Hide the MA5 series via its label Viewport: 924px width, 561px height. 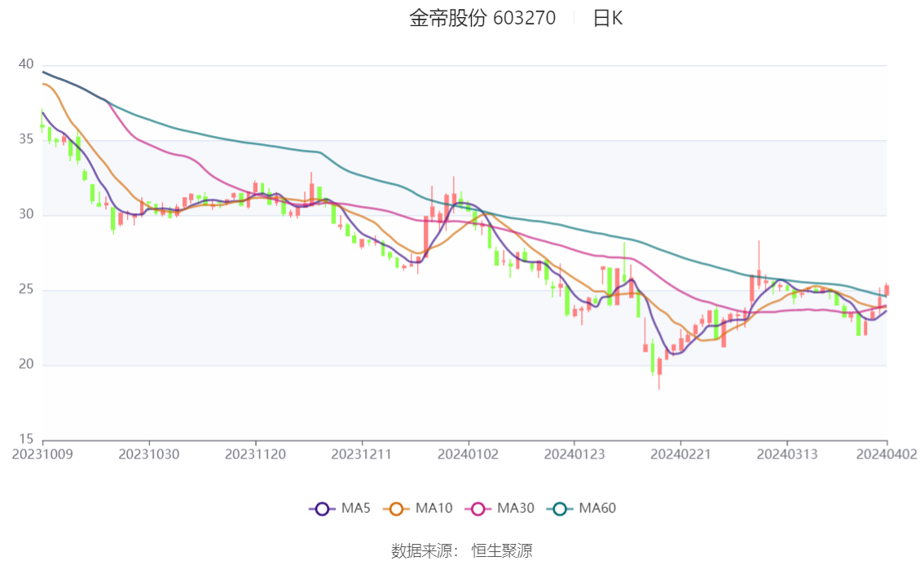(x=355, y=509)
